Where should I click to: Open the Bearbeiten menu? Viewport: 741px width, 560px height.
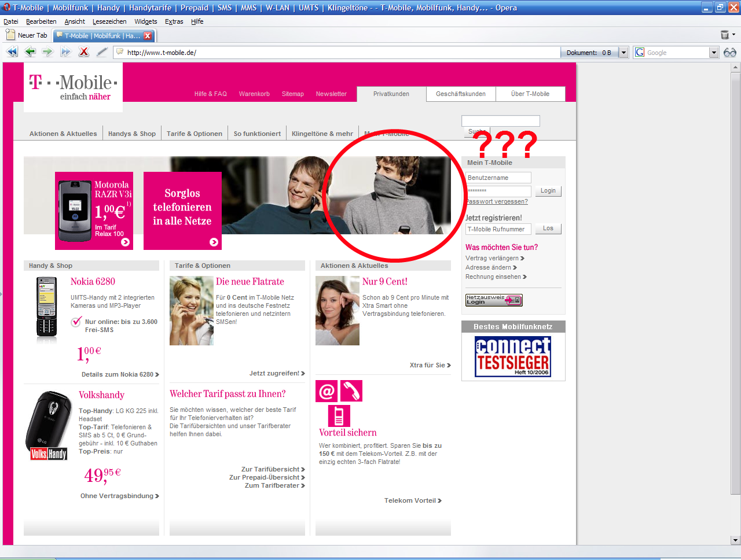(41, 21)
